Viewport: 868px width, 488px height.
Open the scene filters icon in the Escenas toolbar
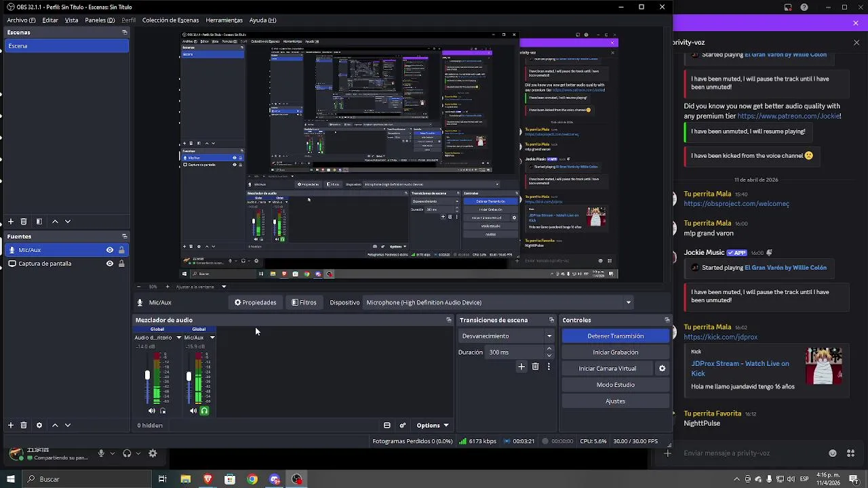click(x=39, y=222)
